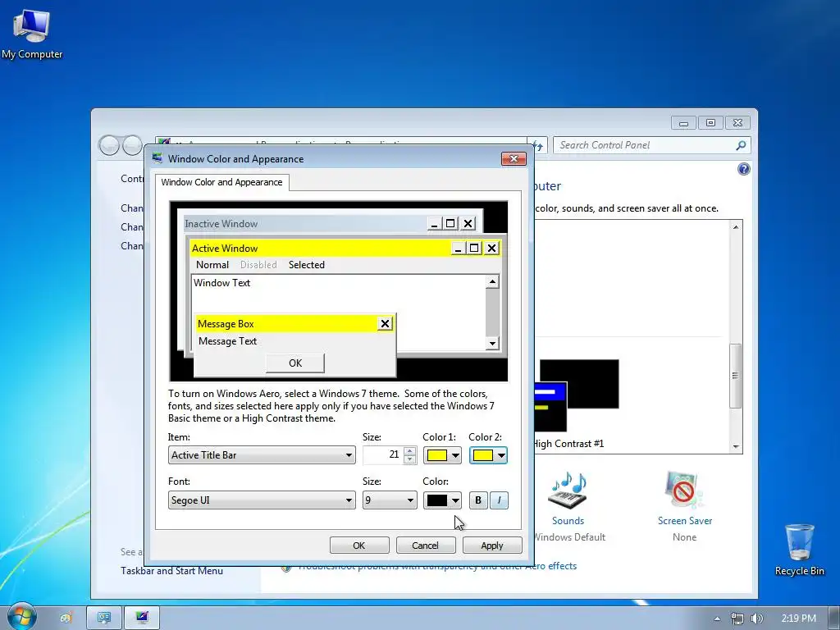
Task: Close the Window Color and Appearance dialog
Action: [x=514, y=158]
